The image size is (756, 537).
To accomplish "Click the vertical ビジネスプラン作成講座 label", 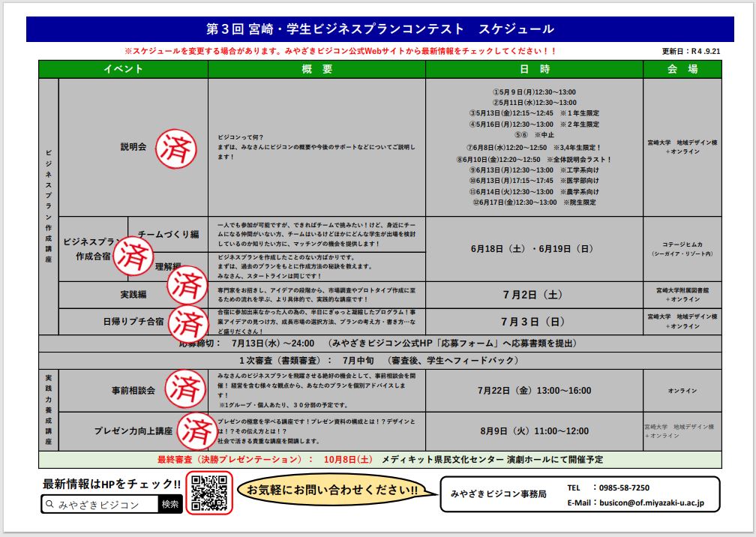I will tap(49, 205).
